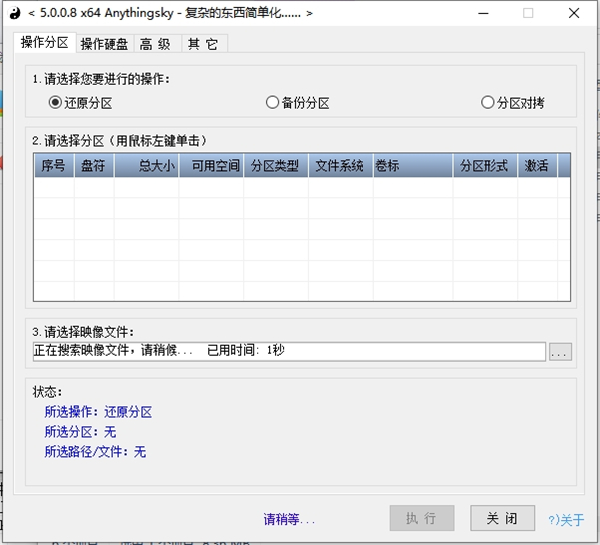Open the ?)关于 about link
The image size is (600, 545).
click(566, 520)
